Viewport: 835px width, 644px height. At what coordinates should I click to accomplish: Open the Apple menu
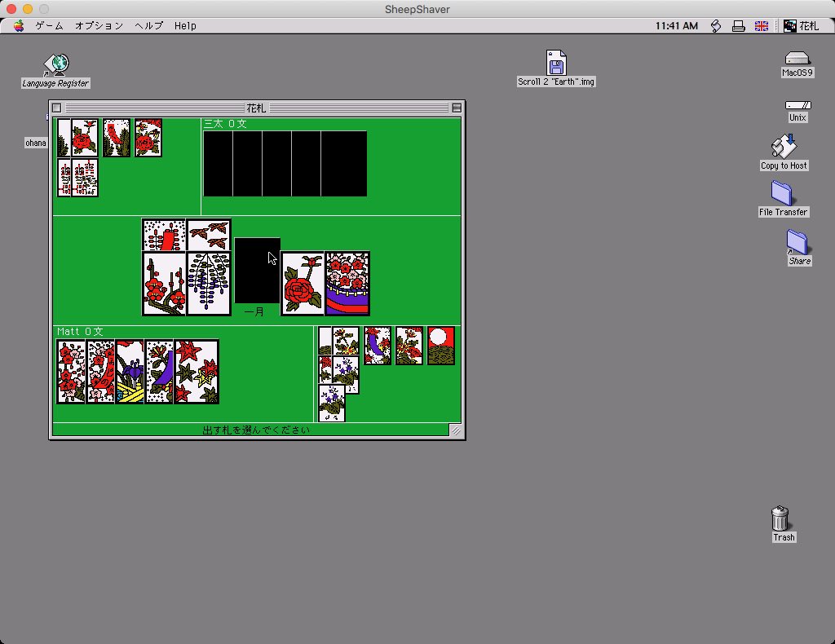click(19, 25)
